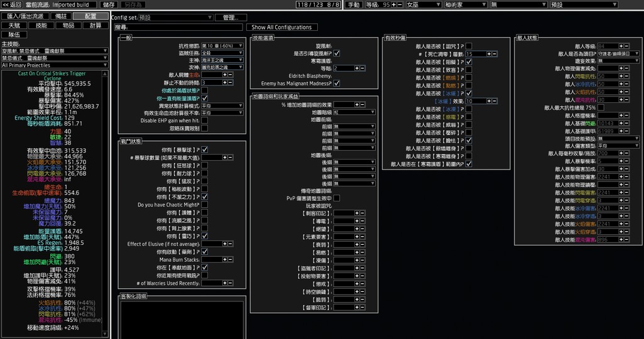Open the 物品 tab

68,26
